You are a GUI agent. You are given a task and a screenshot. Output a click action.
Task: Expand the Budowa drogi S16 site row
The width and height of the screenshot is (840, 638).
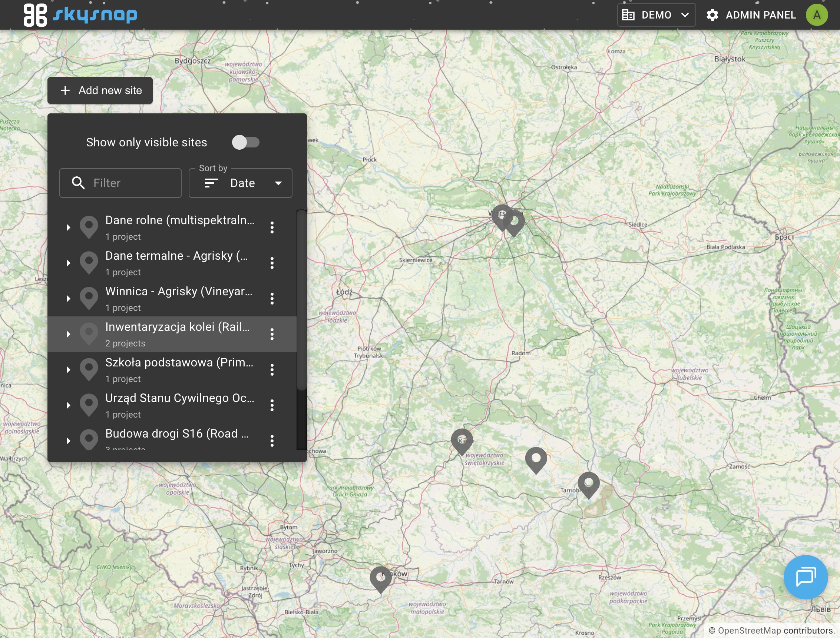pyautogui.click(x=68, y=441)
